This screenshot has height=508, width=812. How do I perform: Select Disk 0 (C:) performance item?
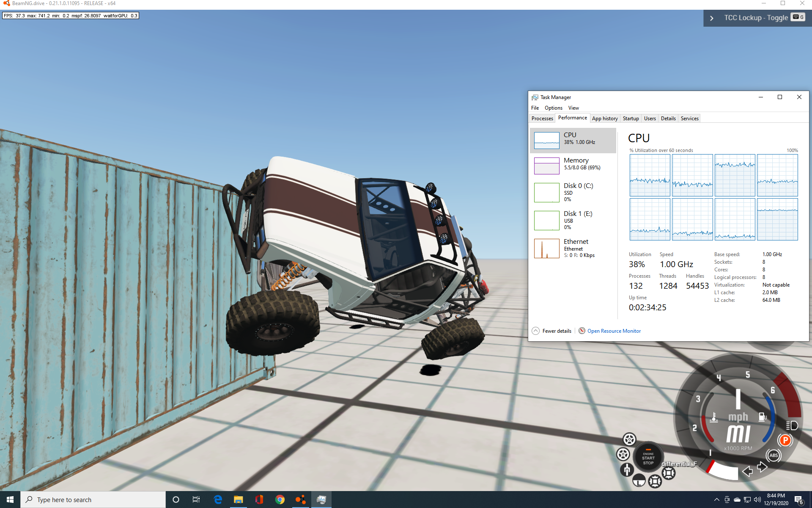pos(573,192)
